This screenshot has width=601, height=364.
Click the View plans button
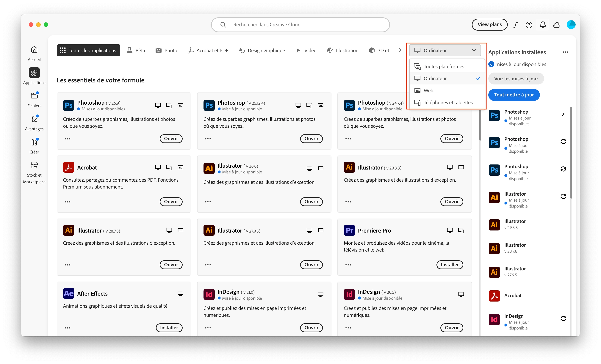click(x=489, y=25)
